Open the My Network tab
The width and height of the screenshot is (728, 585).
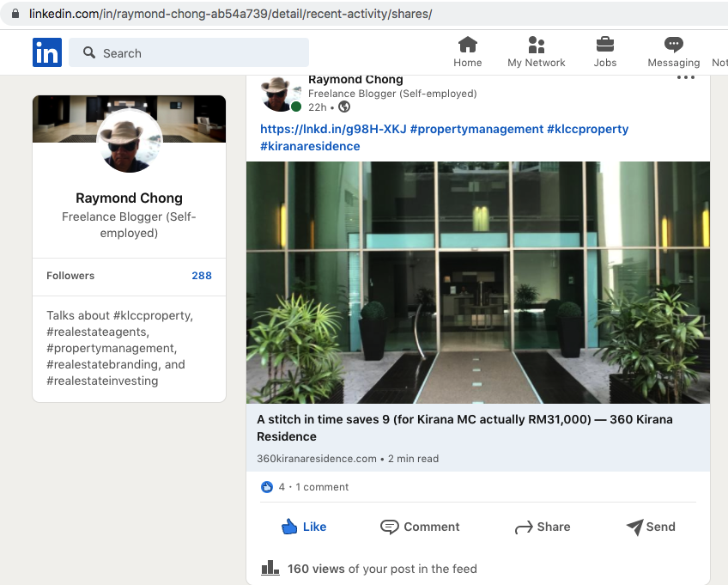(x=537, y=52)
